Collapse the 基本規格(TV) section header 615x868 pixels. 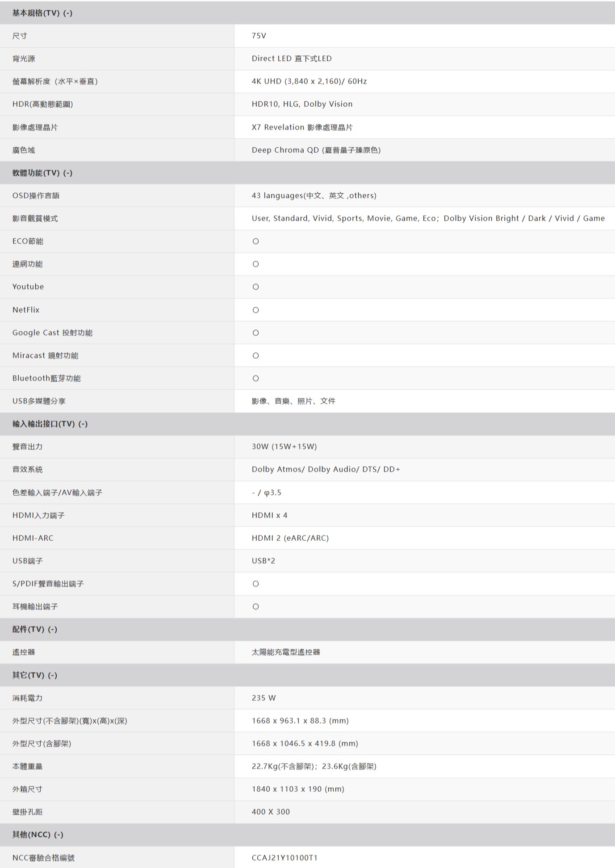(x=307, y=13)
